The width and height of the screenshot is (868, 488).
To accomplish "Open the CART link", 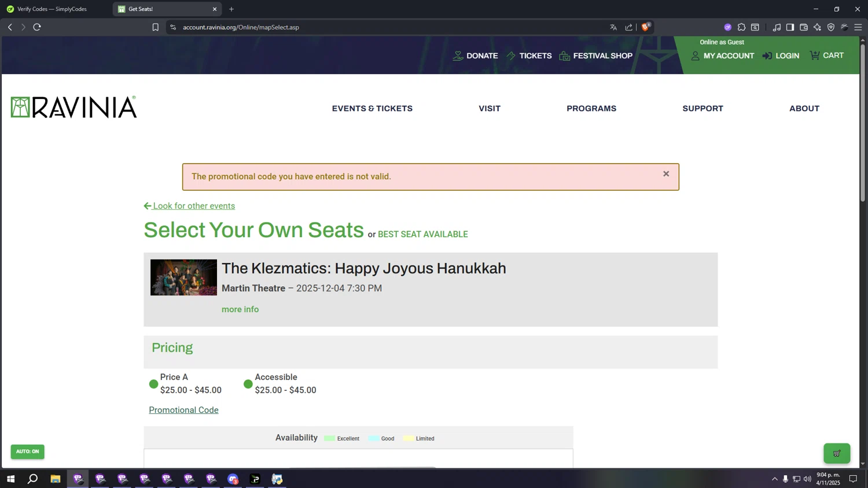I will [x=827, y=56].
